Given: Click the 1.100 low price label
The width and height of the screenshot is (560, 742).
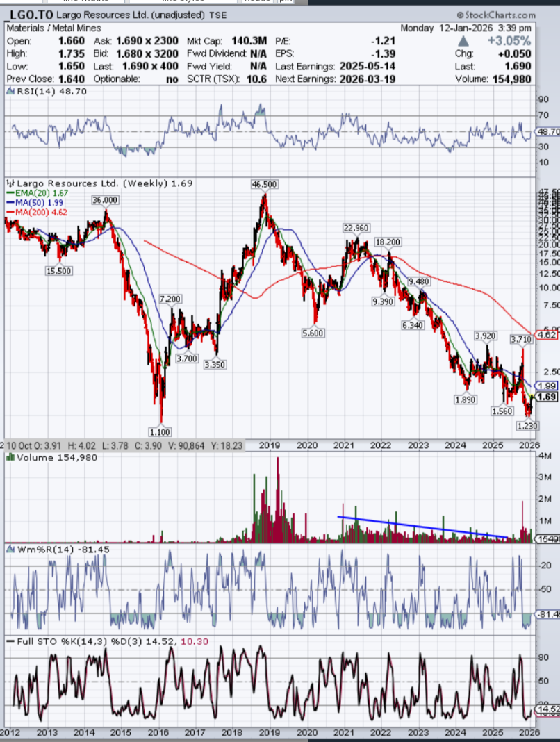Looking at the screenshot, I should point(160,431).
